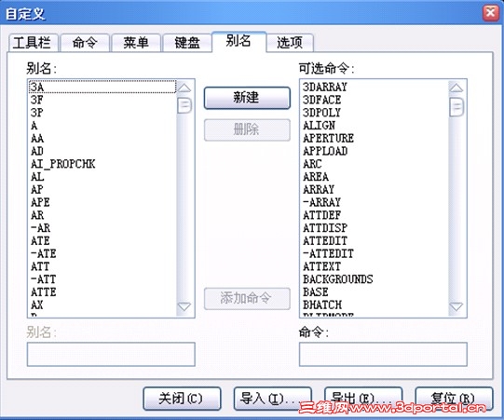Select alias AA in the list
Viewport: 504px width, 420px height.
click(102, 138)
